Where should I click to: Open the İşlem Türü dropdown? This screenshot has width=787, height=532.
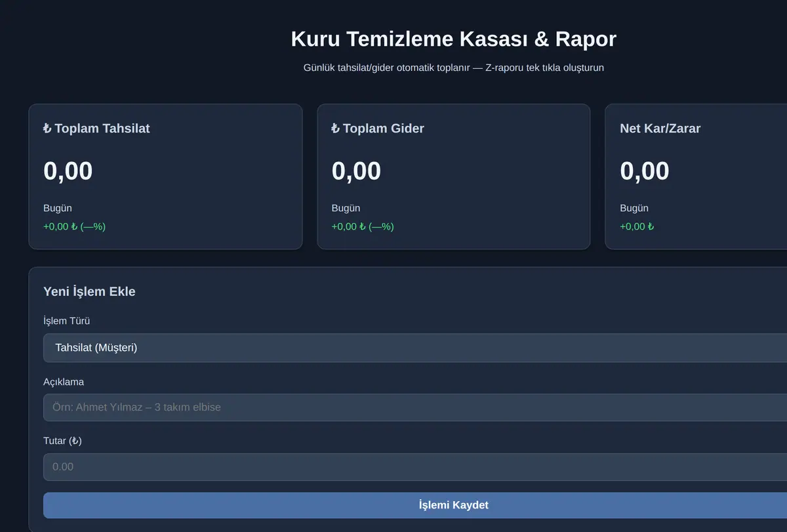tap(415, 348)
